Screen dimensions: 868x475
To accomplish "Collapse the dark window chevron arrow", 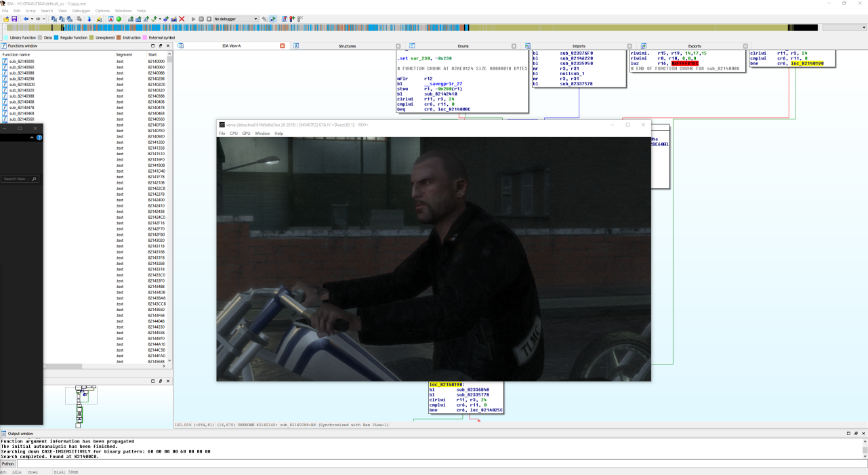I will coord(32,138).
